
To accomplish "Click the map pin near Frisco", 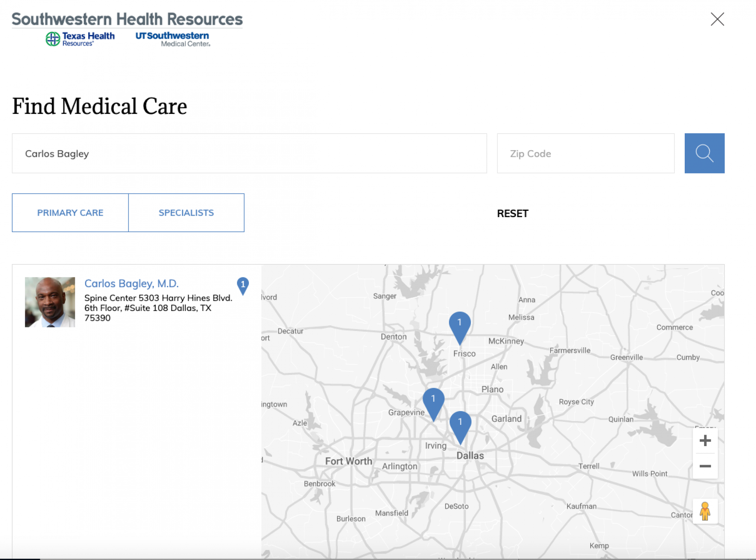I will point(460,325).
